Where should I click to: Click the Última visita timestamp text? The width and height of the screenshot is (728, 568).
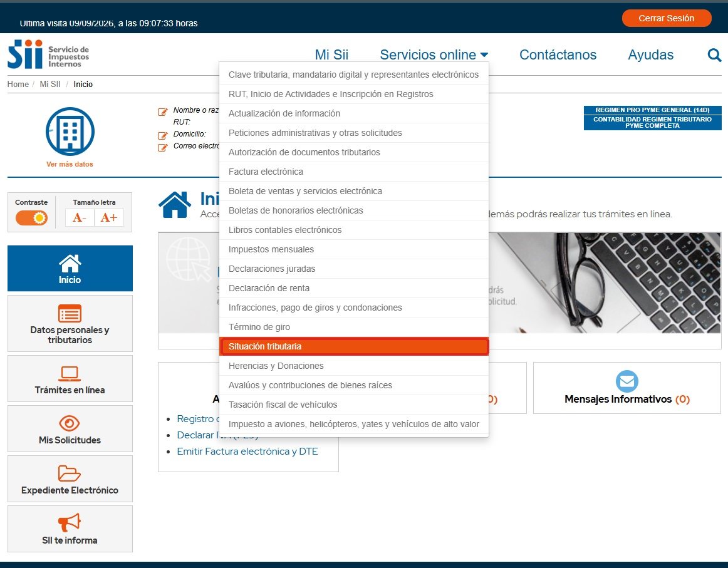coord(108,23)
